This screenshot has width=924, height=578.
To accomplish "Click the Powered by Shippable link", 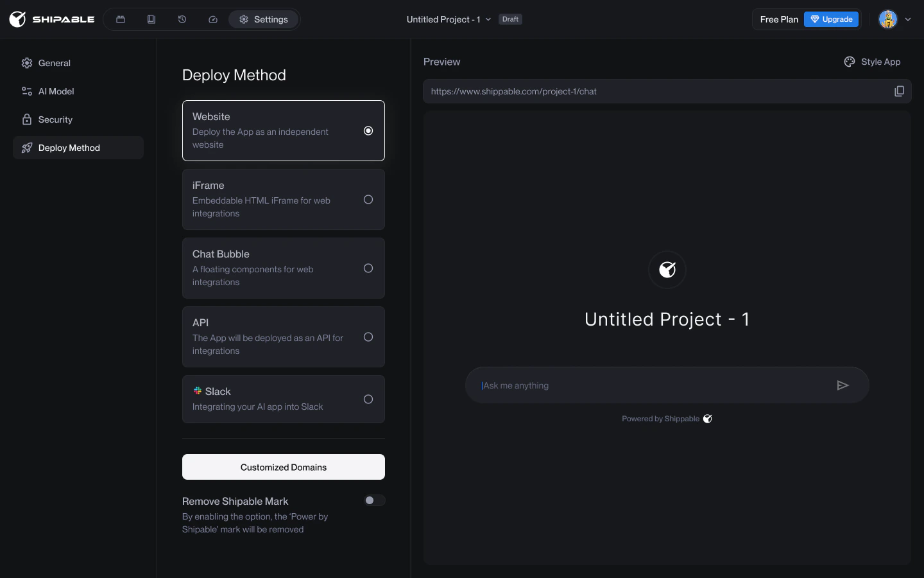I will tap(667, 419).
